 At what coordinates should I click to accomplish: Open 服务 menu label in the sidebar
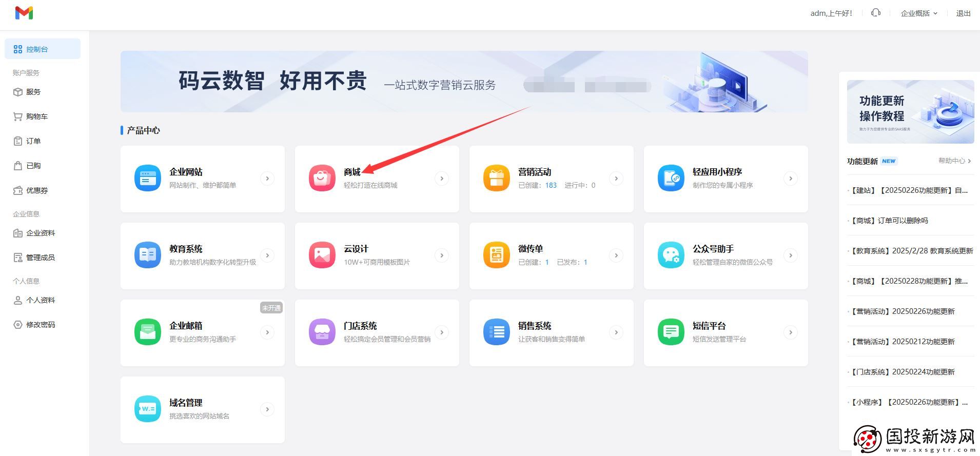coord(33,92)
